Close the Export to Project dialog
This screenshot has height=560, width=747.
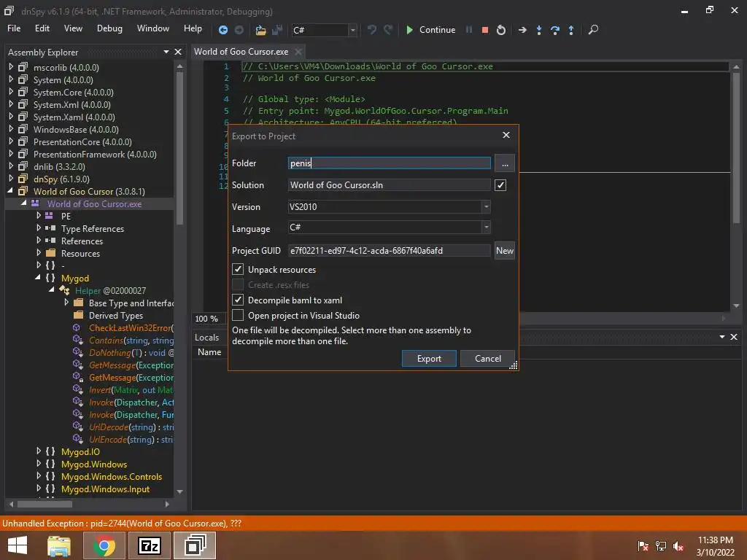(x=506, y=135)
